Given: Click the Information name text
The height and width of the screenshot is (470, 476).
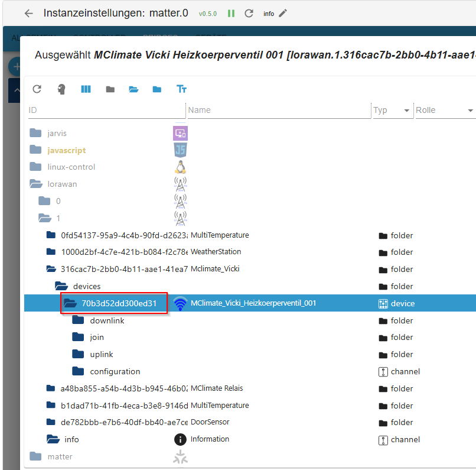Looking at the screenshot, I should [210, 439].
